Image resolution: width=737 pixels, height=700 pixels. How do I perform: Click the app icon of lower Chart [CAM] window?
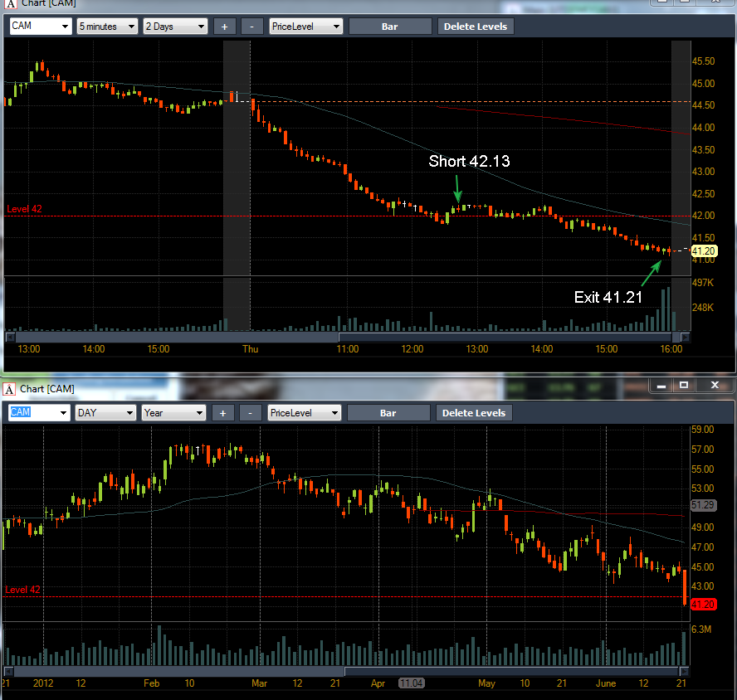(9, 389)
